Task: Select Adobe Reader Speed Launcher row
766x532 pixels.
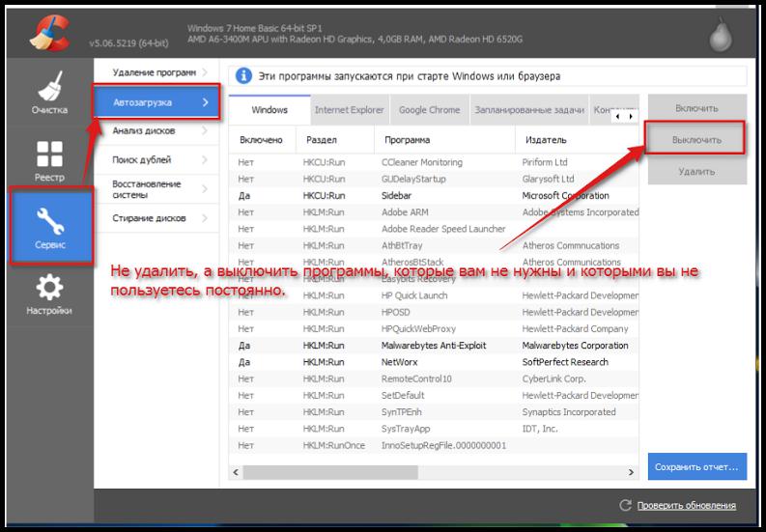Action: pos(434,229)
